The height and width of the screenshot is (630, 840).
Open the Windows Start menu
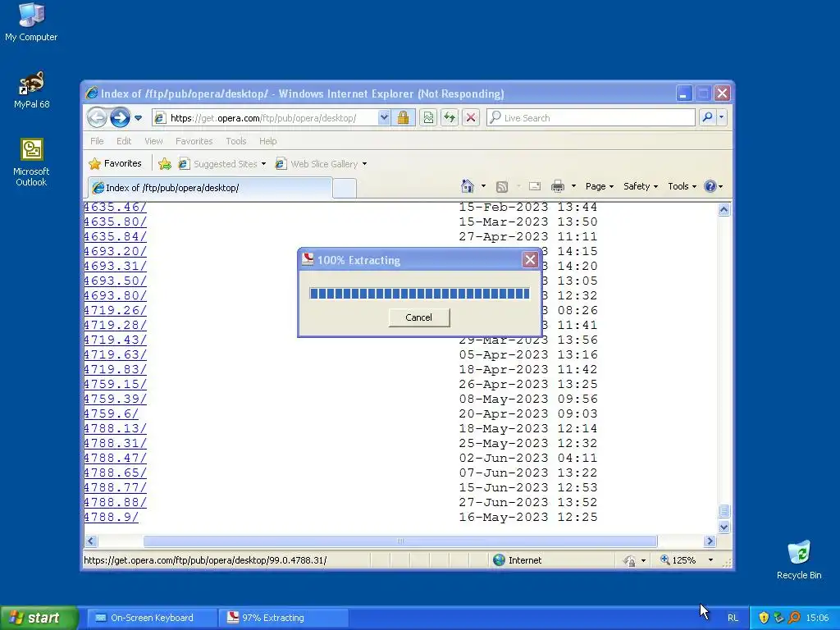pyautogui.click(x=39, y=618)
